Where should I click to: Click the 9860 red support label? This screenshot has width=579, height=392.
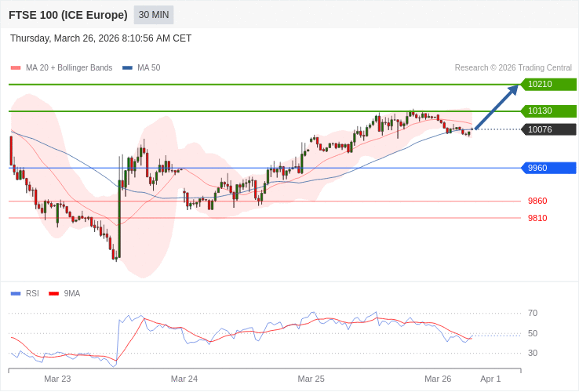[537, 201]
